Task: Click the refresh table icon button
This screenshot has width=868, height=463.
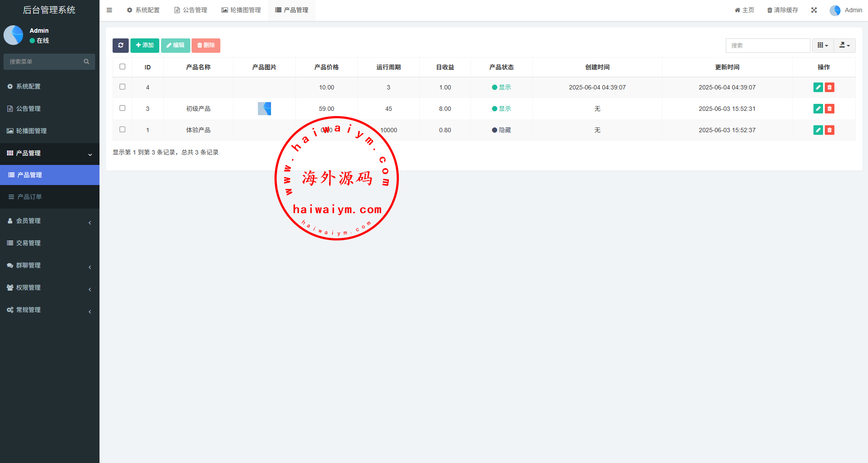Action: (x=120, y=45)
